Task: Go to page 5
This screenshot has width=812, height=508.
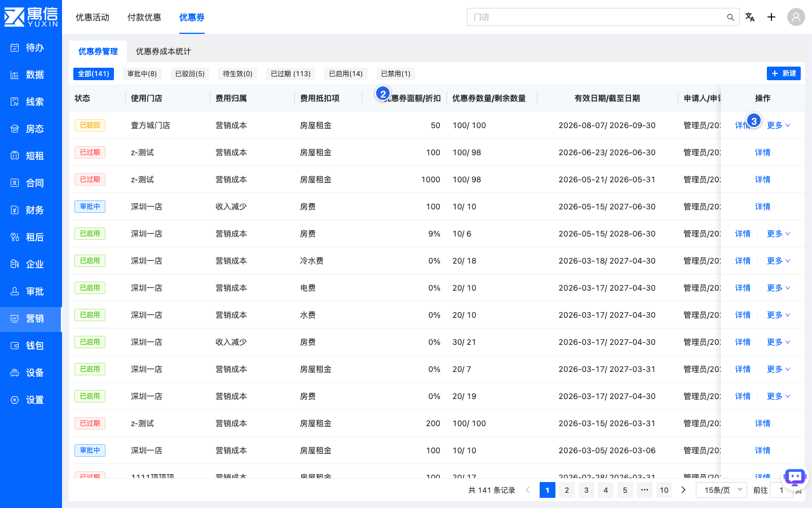Action: point(625,490)
